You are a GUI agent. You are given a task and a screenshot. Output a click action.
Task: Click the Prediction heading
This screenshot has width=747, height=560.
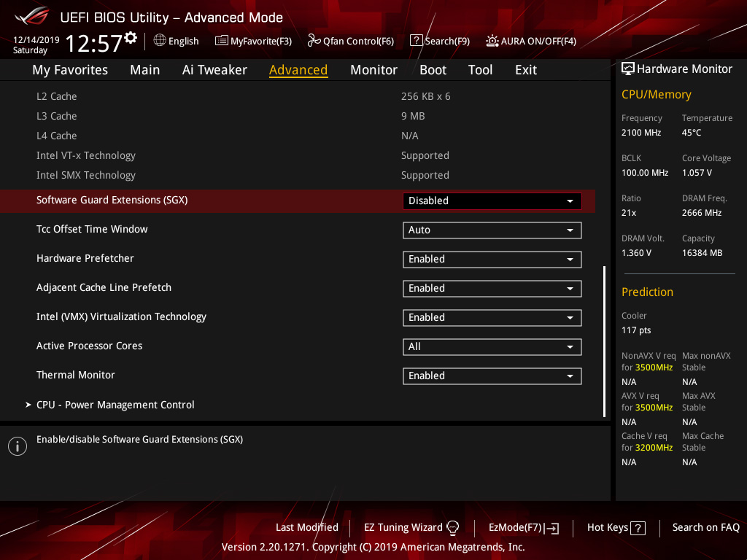[x=647, y=292]
